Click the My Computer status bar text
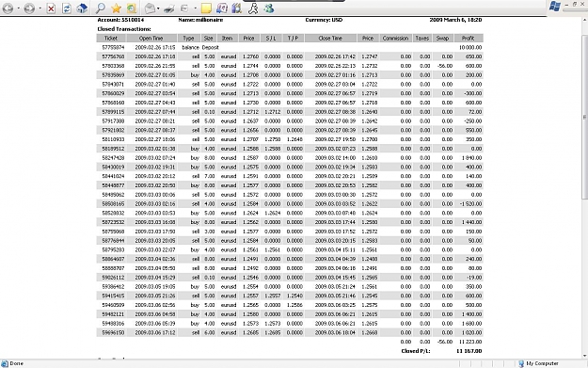Image resolution: width=588 pixels, height=368 pixels. [x=542, y=363]
